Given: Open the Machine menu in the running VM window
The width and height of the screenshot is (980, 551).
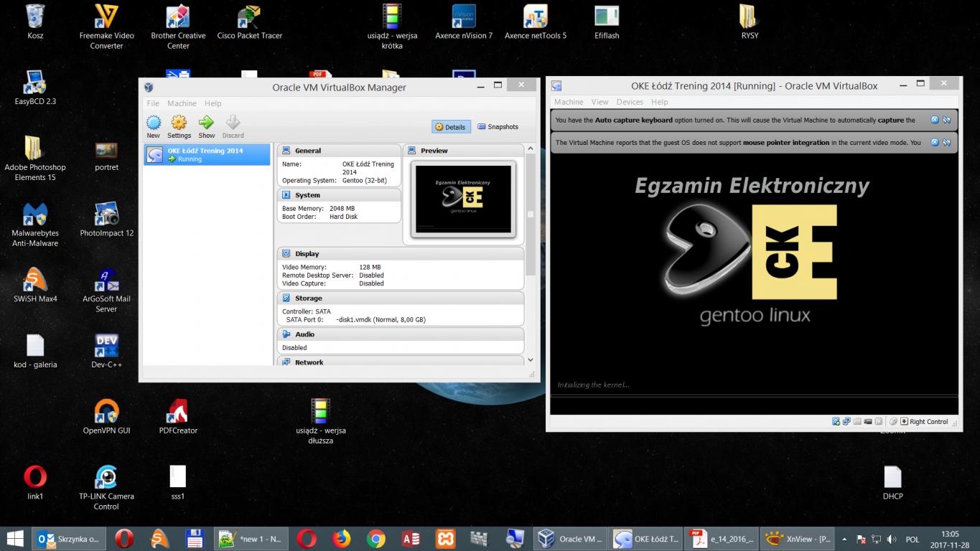Looking at the screenshot, I should pyautogui.click(x=569, y=102).
